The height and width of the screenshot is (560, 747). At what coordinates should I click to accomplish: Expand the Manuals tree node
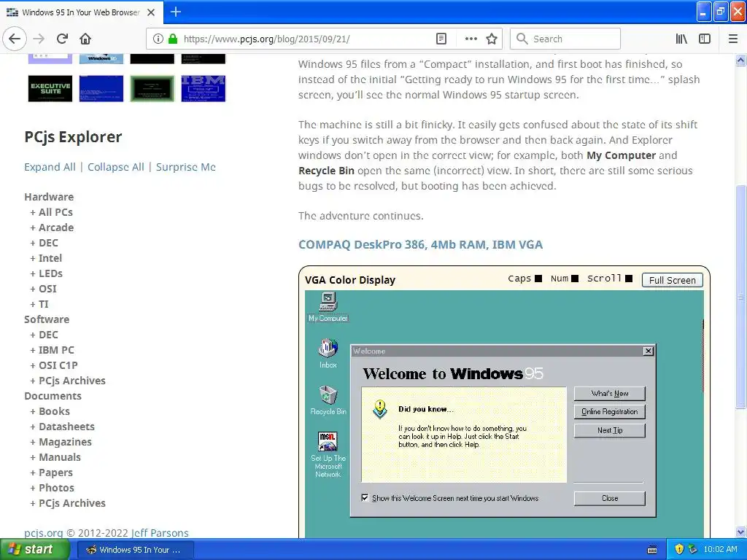click(x=55, y=457)
